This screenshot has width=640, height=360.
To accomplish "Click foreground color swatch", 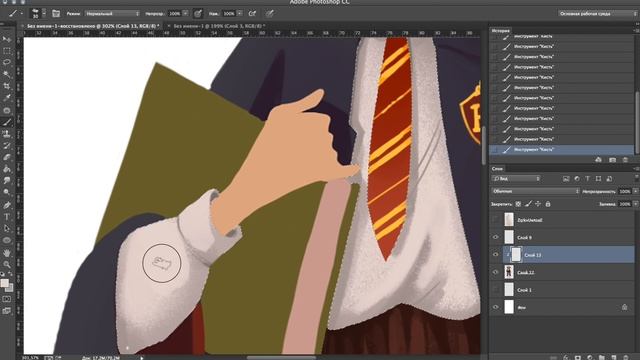I will (x=4, y=282).
